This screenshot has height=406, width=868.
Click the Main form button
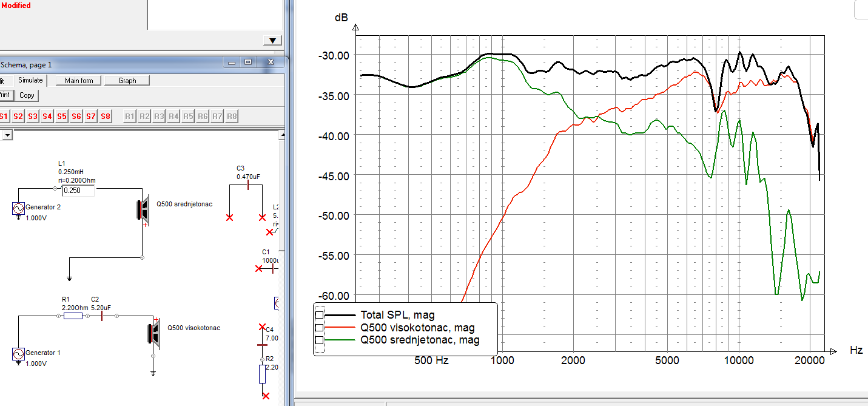[79, 80]
